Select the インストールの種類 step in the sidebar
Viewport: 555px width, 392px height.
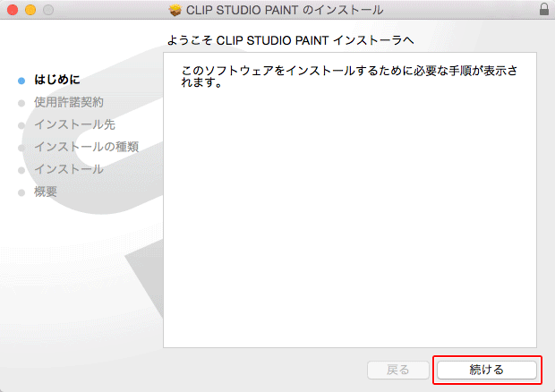click(x=86, y=147)
